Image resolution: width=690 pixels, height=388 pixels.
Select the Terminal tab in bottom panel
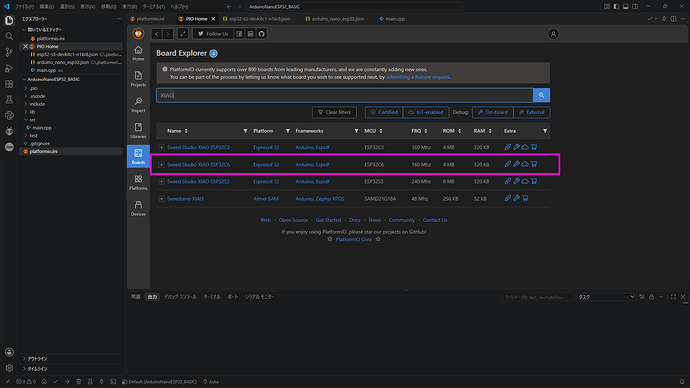(x=212, y=297)
